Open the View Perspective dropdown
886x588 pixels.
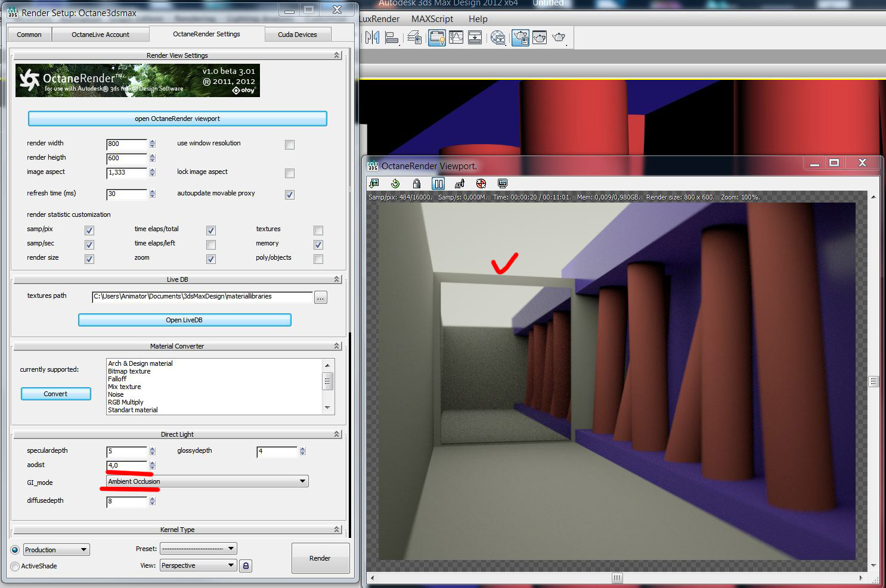[199, 565]
